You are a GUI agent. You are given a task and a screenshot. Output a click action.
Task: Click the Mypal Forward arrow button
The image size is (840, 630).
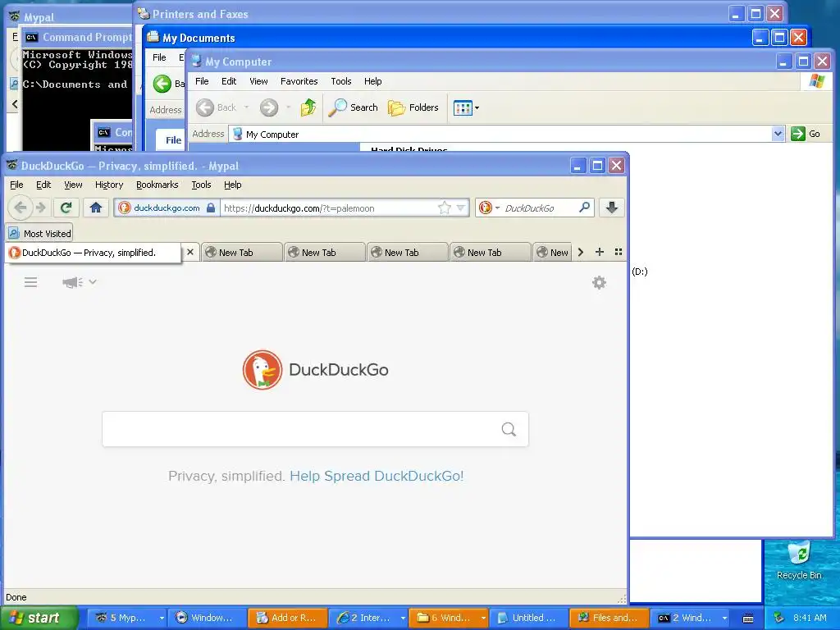point(41,208)
